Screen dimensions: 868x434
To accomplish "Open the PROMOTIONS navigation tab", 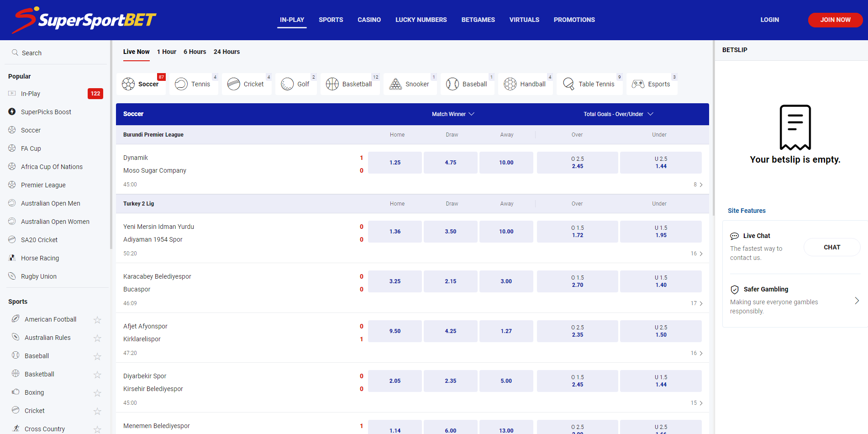I will coord(574,20).
